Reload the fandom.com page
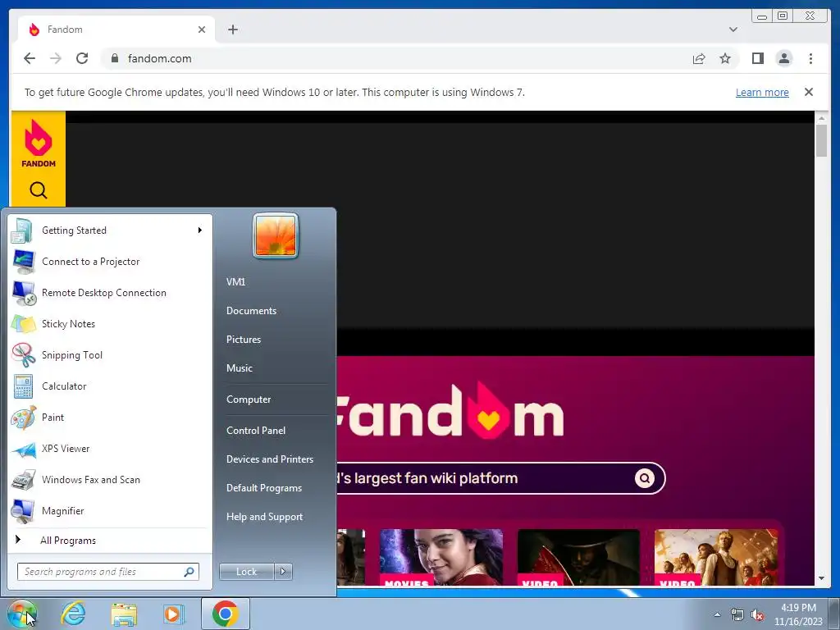The width and height of the screenshot is (840, 630). [82, 58]
